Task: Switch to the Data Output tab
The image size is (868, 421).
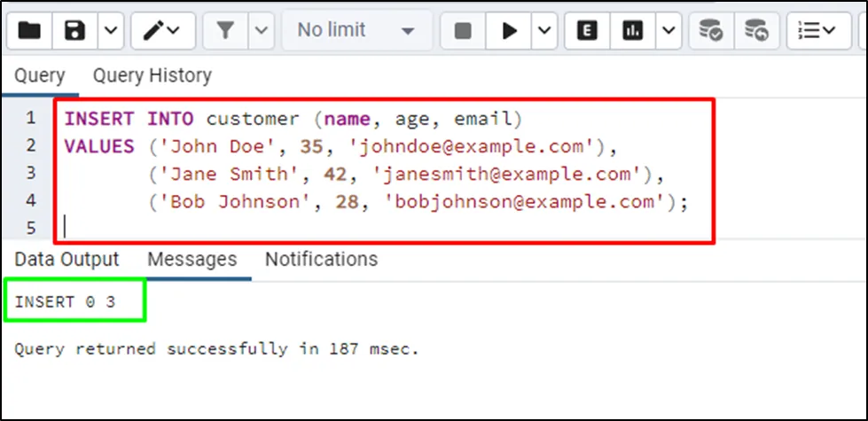Action: [x=66, y=260]
